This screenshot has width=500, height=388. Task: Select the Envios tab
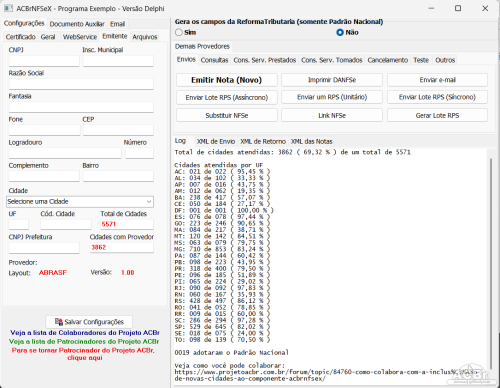tap(186, 59)
